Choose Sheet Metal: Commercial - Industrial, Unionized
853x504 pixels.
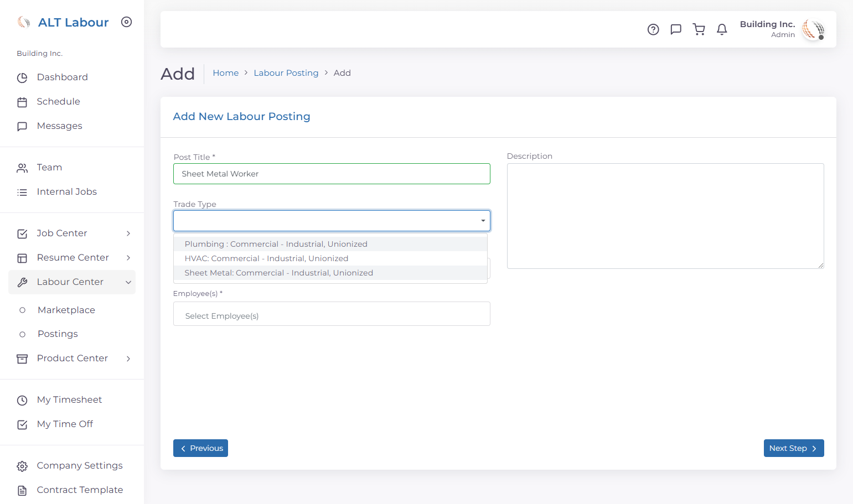(330, 273)
